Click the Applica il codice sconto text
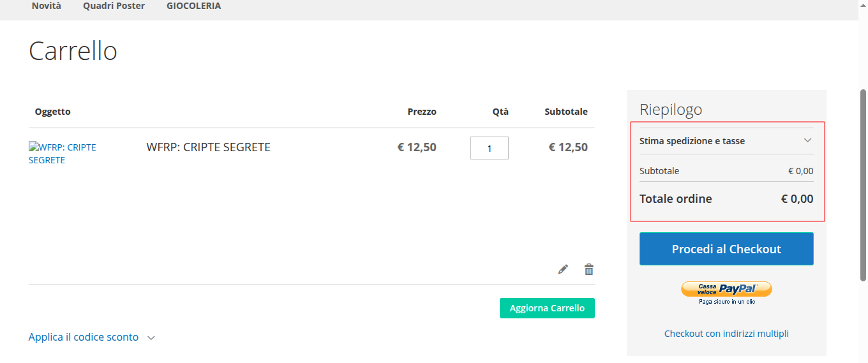This screenshot has height=363, width=868. 84,337
